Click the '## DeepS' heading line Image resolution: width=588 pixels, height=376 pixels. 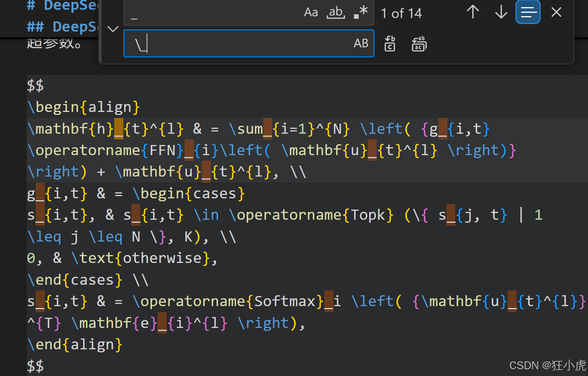(x=62, y=27)
